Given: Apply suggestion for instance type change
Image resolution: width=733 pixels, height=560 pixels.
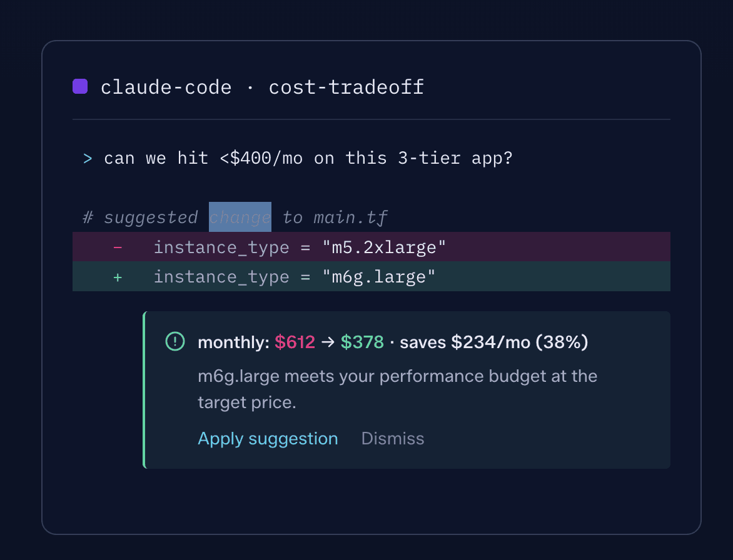Looking at the screenshot, I should [268, 439].
